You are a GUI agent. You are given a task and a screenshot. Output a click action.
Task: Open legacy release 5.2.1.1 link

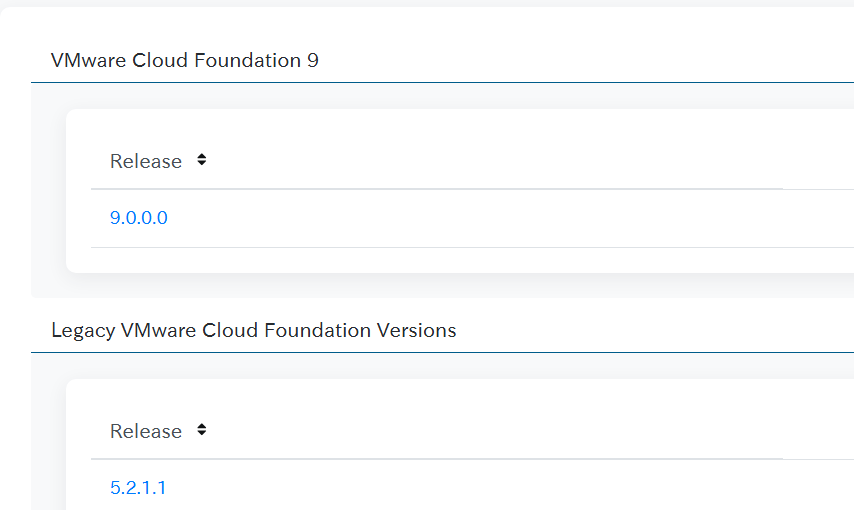pyautogui.click(x=138, y=488)
